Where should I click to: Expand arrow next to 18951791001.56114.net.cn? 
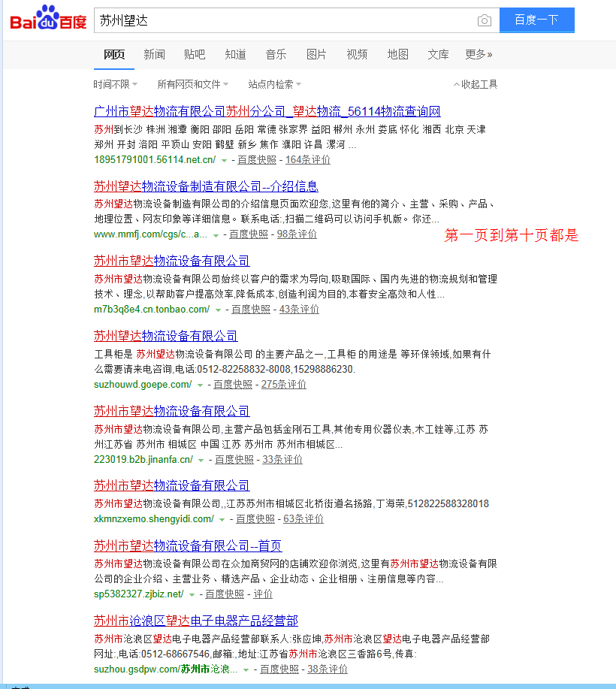(x=224, y=161)
